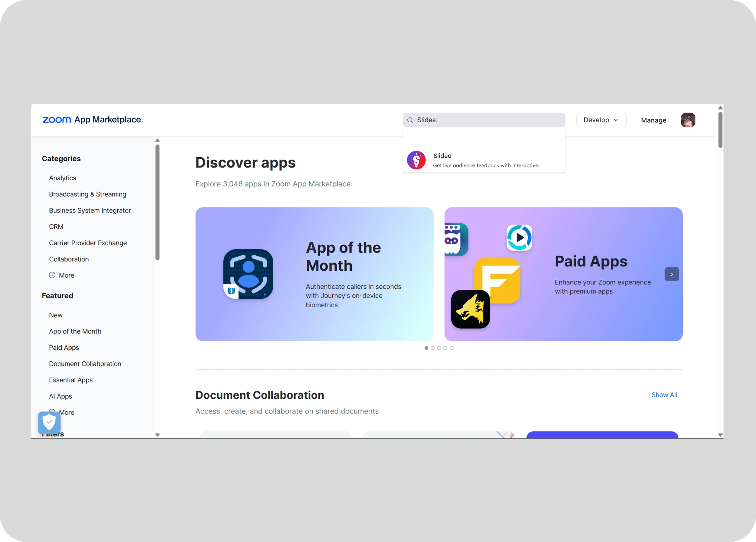Go to the fifth carousel dot
Screen dimensions: 756x542
[x=452, y=348]
